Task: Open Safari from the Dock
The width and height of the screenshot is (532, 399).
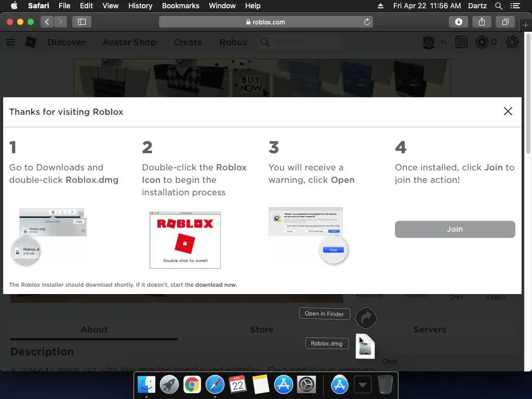Action: (x=215, y=385)
